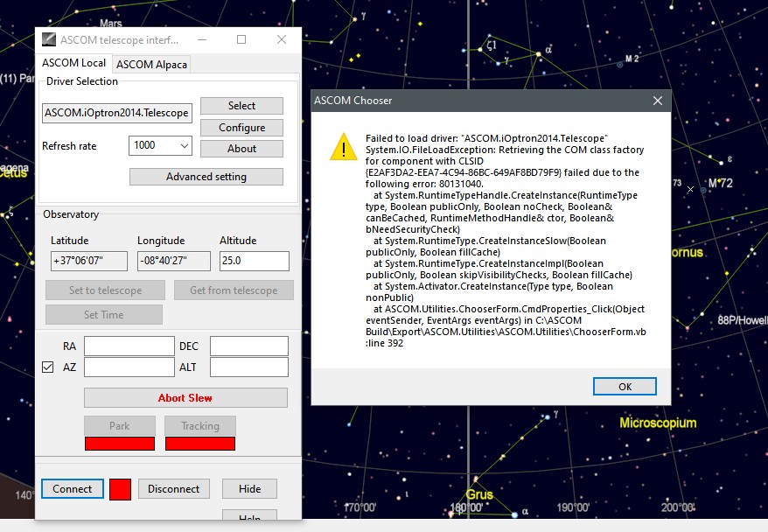This screenshot has height=532, width=768.
Task: Click the driver name field ASCOM.iOptron2014.Telescope
Action: click(x=117, y=113)
